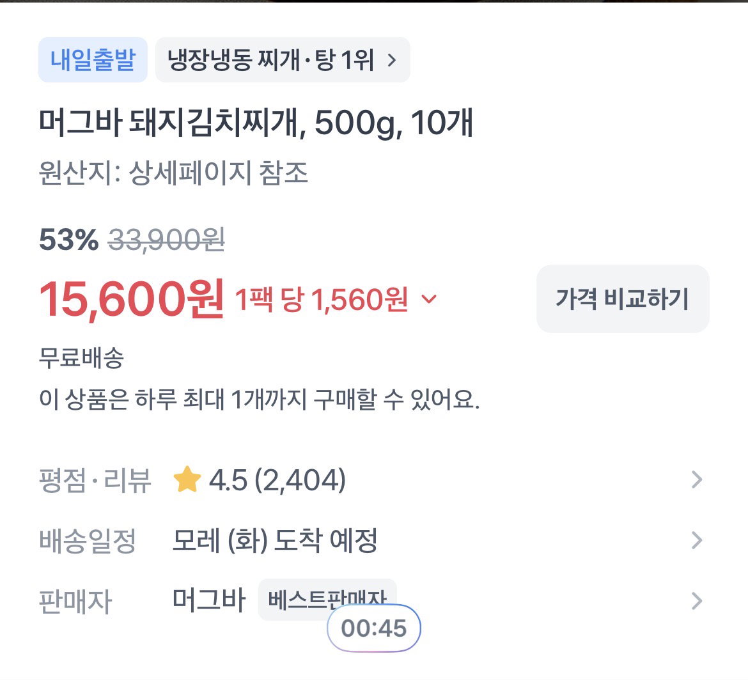This screenshot has height=700, width=748.
Task: Tap the 내일출발 shipping badge
Action: [x=93, y=60]
